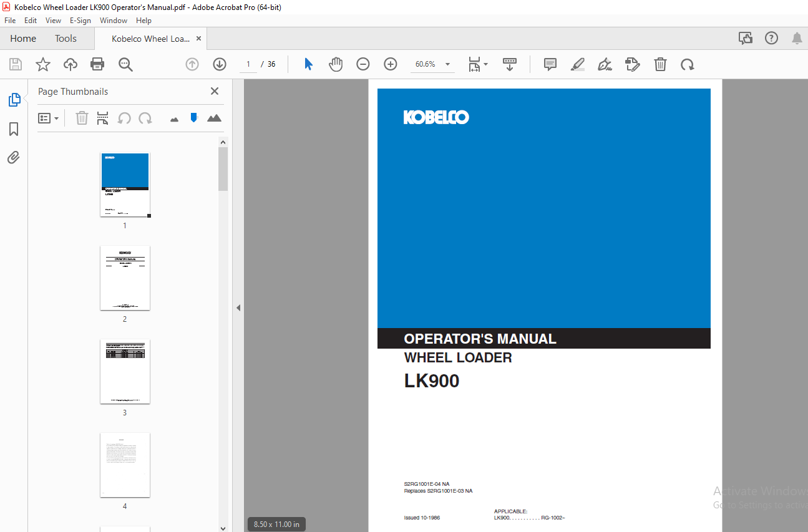Zoom out with minus button
The width and height of the screenshot is (808, 532).
363,64
